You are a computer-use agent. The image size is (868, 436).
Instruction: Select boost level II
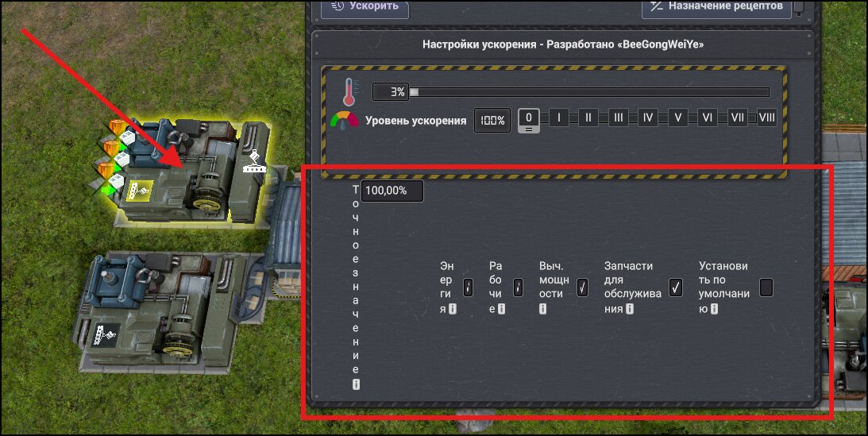pyautogui.click(x=588, y=118)
